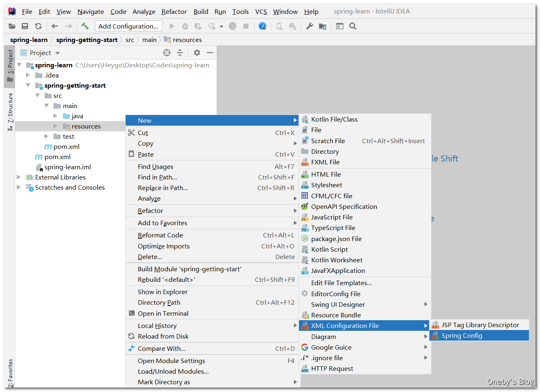
Task: Choose HTTP Request in New submenu
Action: 365,368
